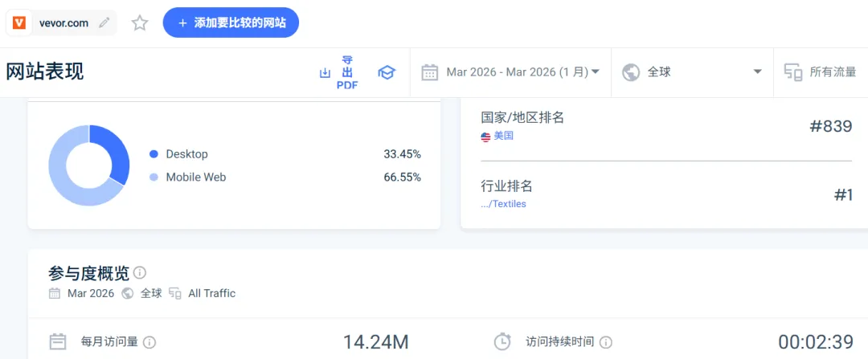Click the 国家/地区排名 heading
This screenshot has width=868, height=359.
coord(522,117)
